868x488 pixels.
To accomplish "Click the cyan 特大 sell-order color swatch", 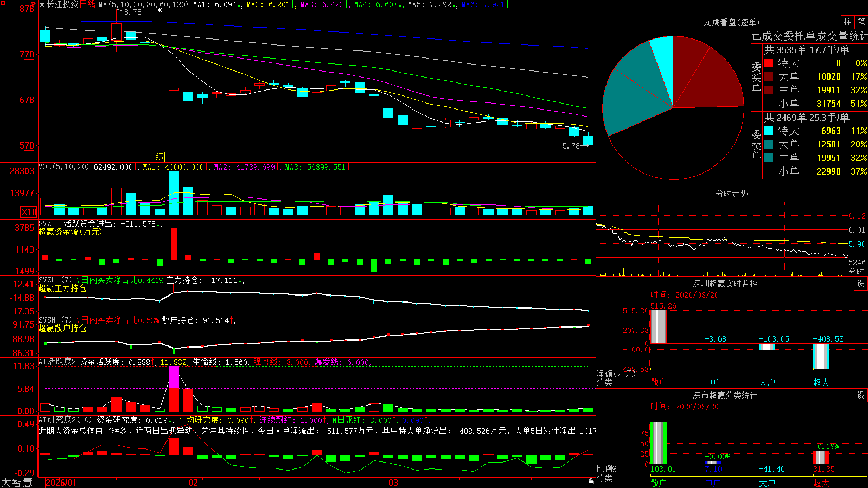I will pos(768,131).
